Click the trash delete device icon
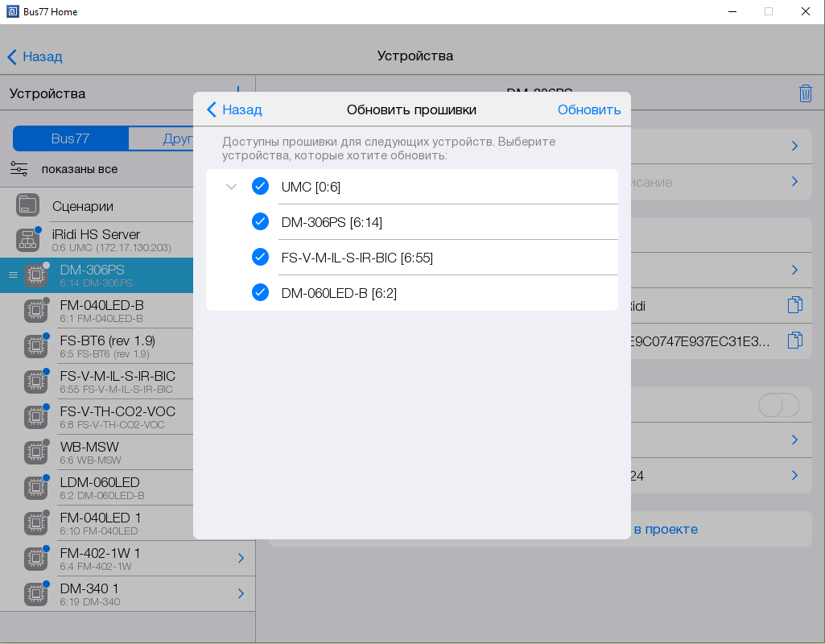825x644 pixels. pos(805,93)
